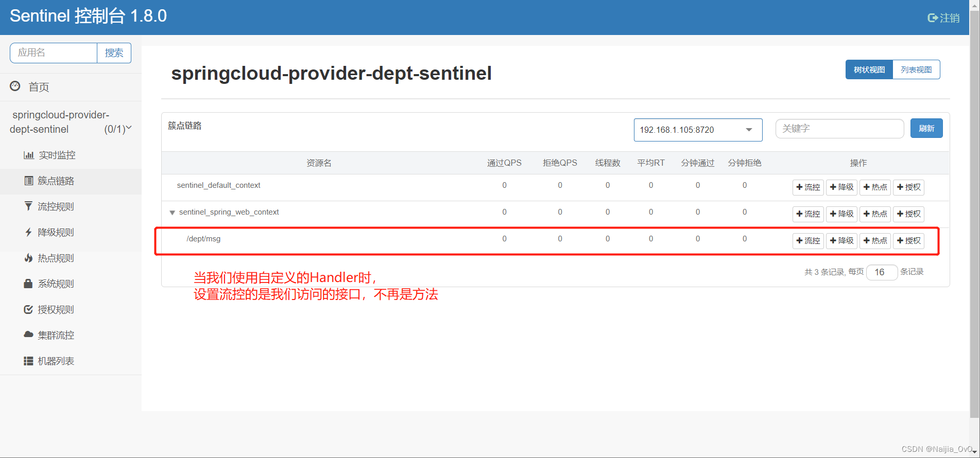
Task: Add 授权 rule for sentinel_spring_web_context
Action: (x=908, y=214)
